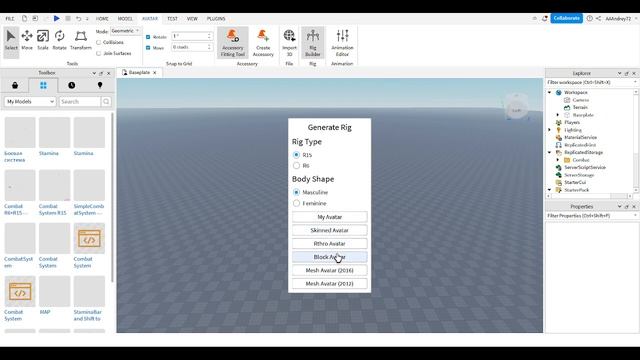Image resolution: width=640 pixels, height=360 pixels.
Task: Click the Mesh Avatar (2016) button
Action: coord(329,270)
